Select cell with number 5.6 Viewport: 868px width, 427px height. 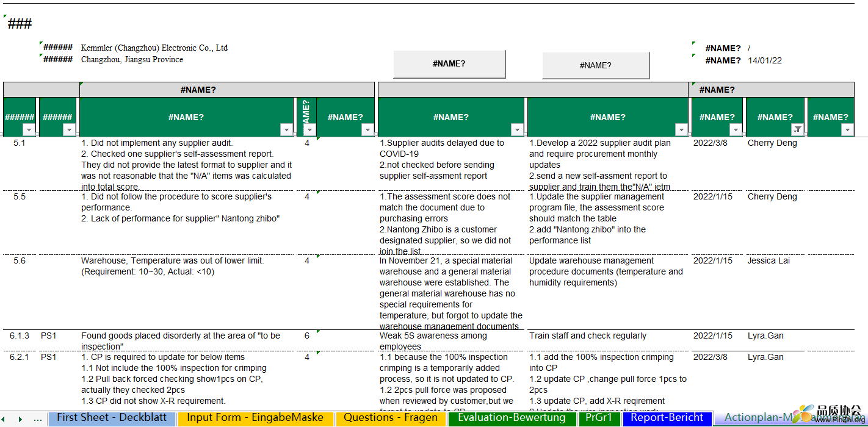pos(20,260)
